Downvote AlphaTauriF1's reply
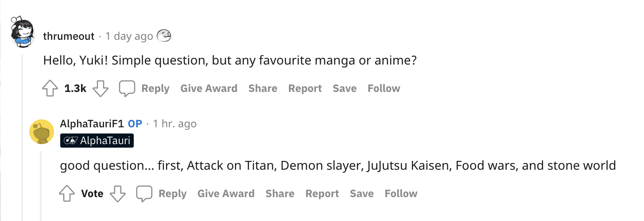The height and width of the screenshot is (221, 644). pyautogui.click(x=117, y=194)
